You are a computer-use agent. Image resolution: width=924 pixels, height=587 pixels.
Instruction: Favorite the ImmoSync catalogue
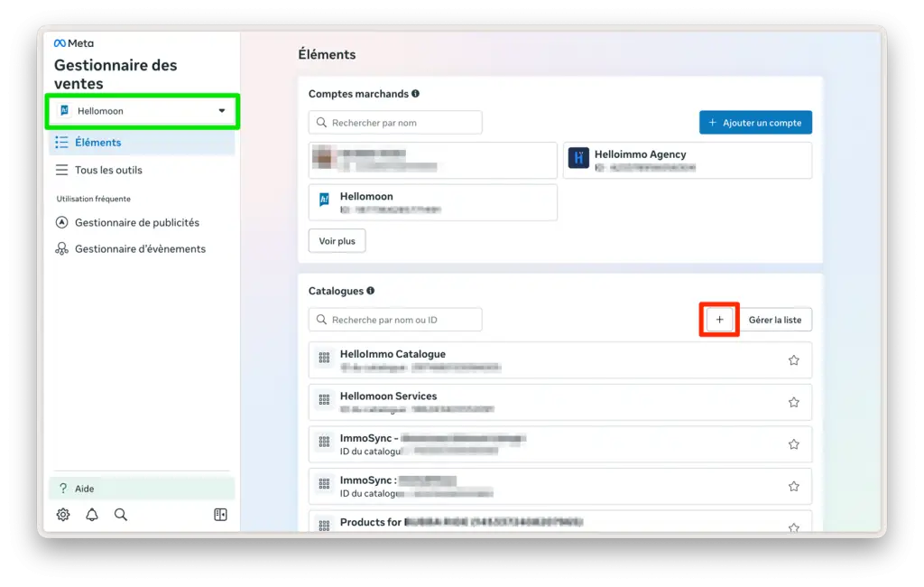(x=793, y=443)
